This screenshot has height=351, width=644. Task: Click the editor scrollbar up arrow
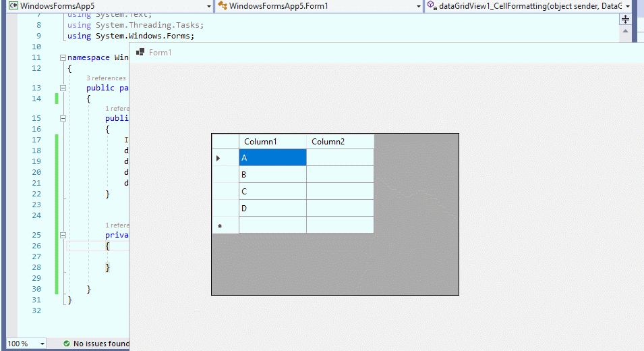[625, 31]
